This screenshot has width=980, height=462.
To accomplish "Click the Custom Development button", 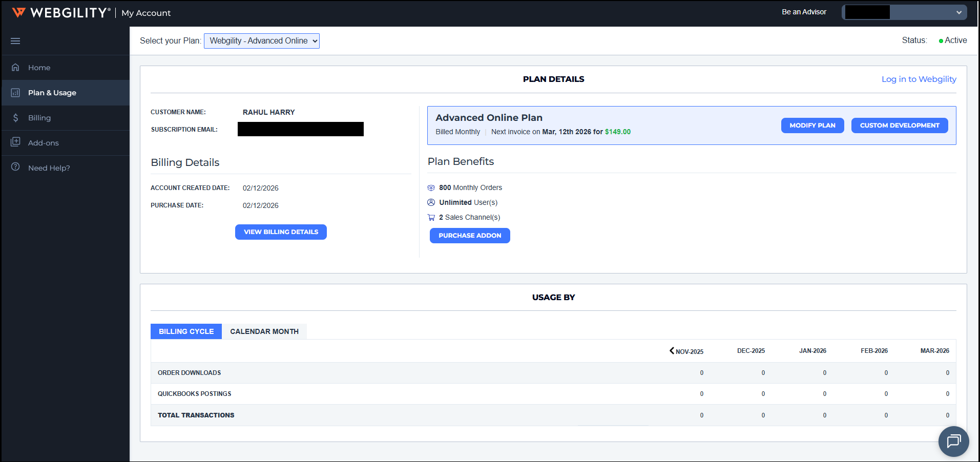I will click(899, 125).
